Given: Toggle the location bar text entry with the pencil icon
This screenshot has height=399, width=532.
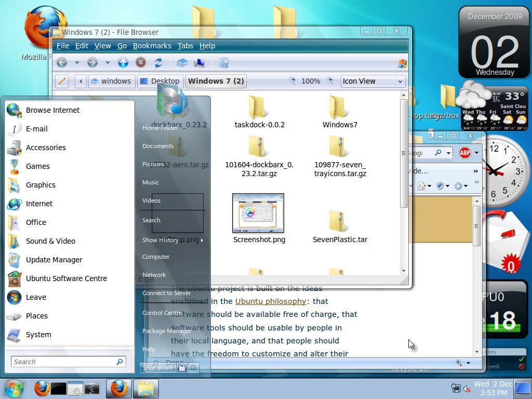Looking at the screenshot, I should coord(62,81).
